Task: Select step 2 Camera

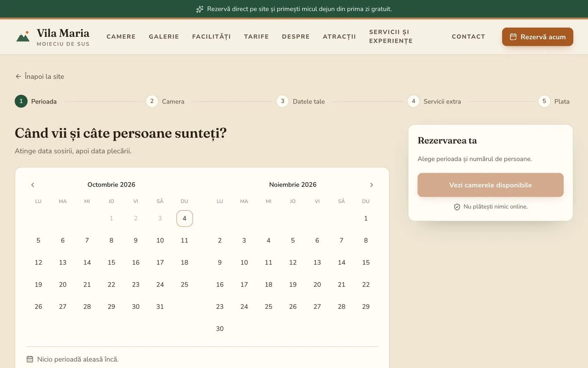Action: [165, 101]
